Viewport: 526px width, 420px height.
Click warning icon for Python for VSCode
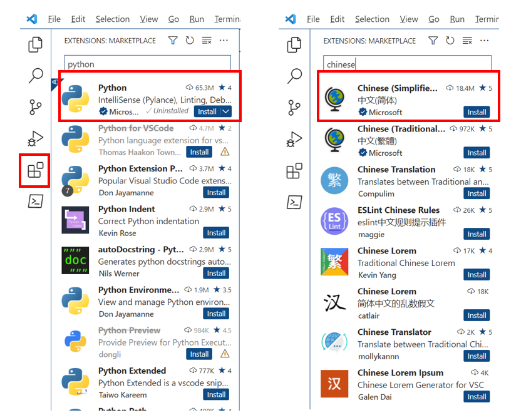pyautogui.click(x=225, y=152)
